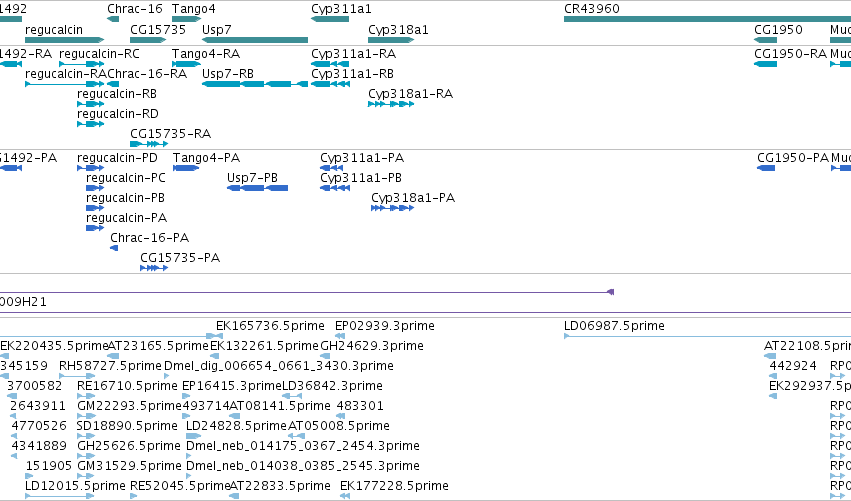
Task: Select the Cyp311a1 gene label
Action: 341,9
